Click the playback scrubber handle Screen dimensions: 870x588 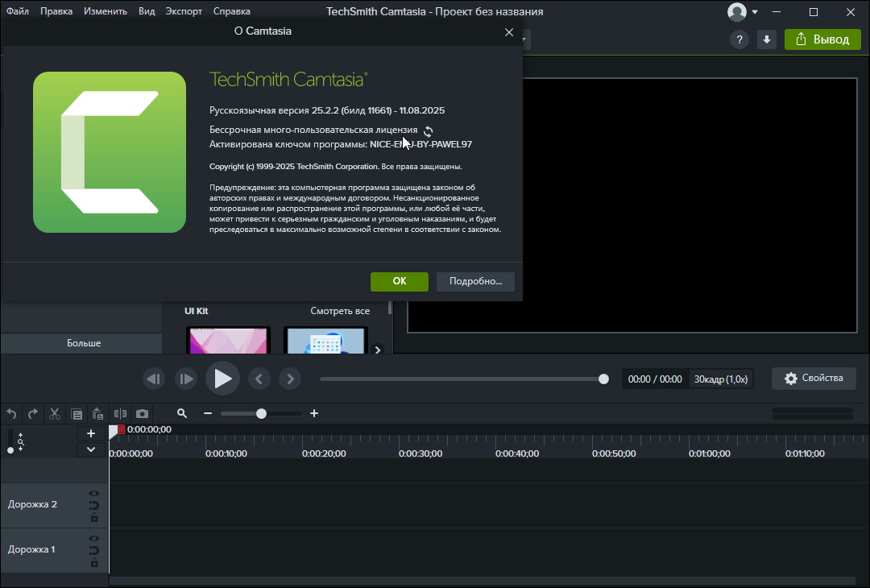tap(603, 379)
